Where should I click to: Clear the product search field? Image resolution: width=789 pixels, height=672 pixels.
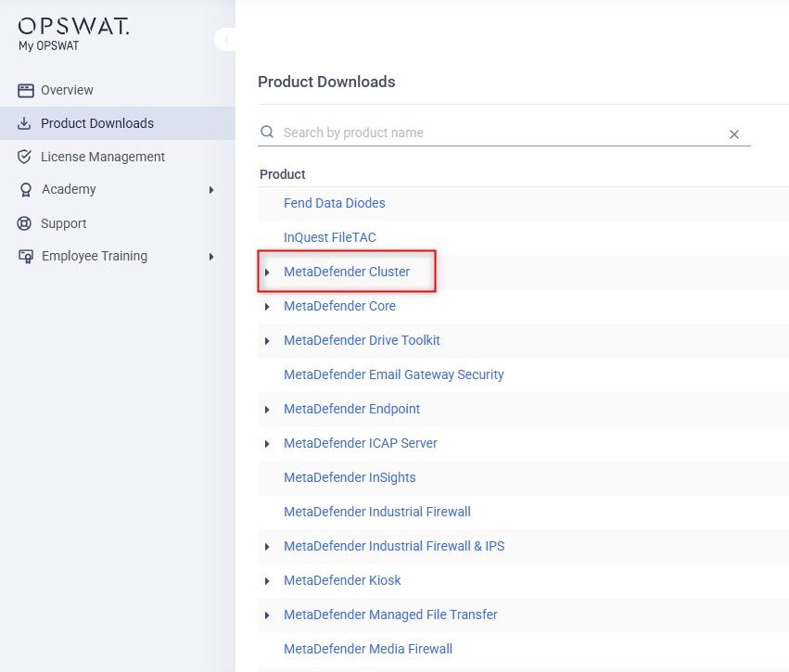point(733,134)
